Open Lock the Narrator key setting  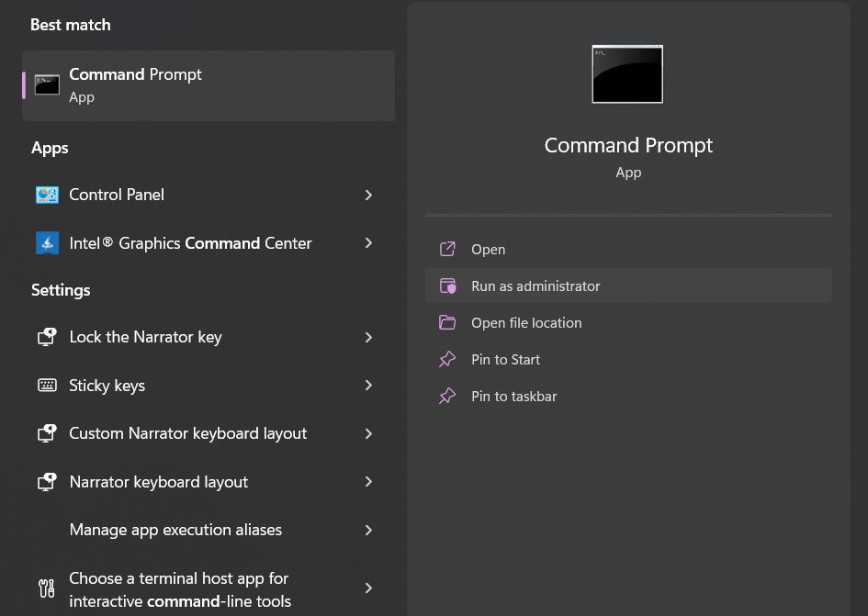(209, 337)
